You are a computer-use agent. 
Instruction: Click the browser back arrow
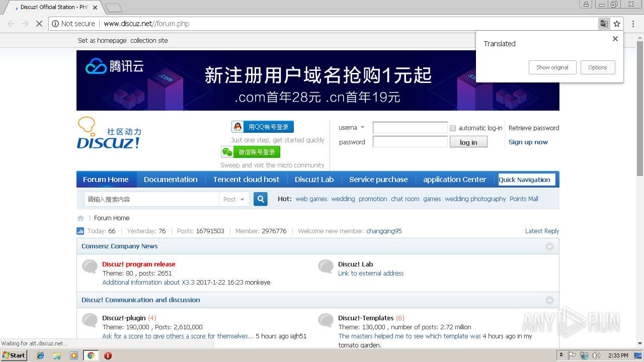pos(11,24)
